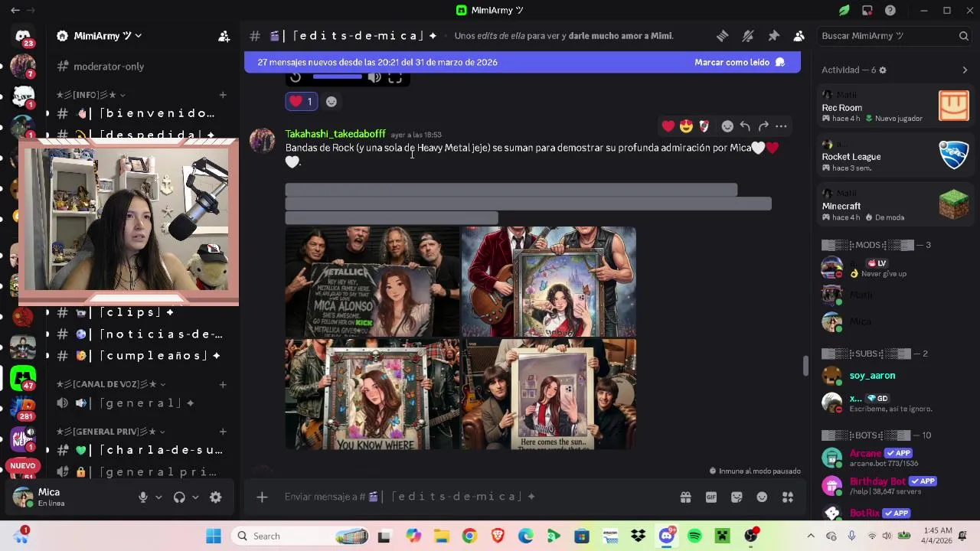Open the Metallica band edit image
This screenshot has width=980, height=551.
tap(372, 282)
